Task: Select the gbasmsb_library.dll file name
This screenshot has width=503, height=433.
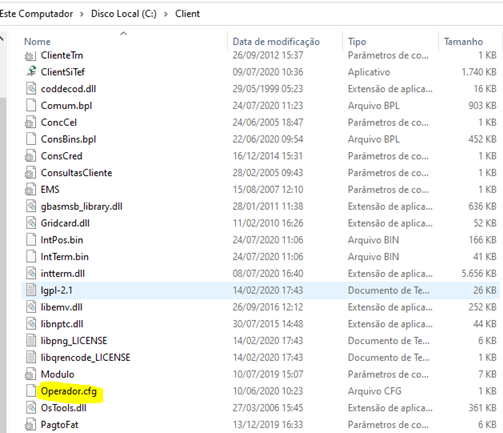Action: coord(81,207)
